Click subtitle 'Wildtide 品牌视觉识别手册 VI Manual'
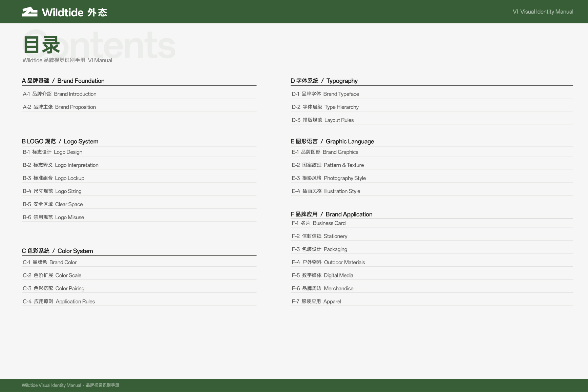This screenshot has height=392, width=588. click(67, 60)
